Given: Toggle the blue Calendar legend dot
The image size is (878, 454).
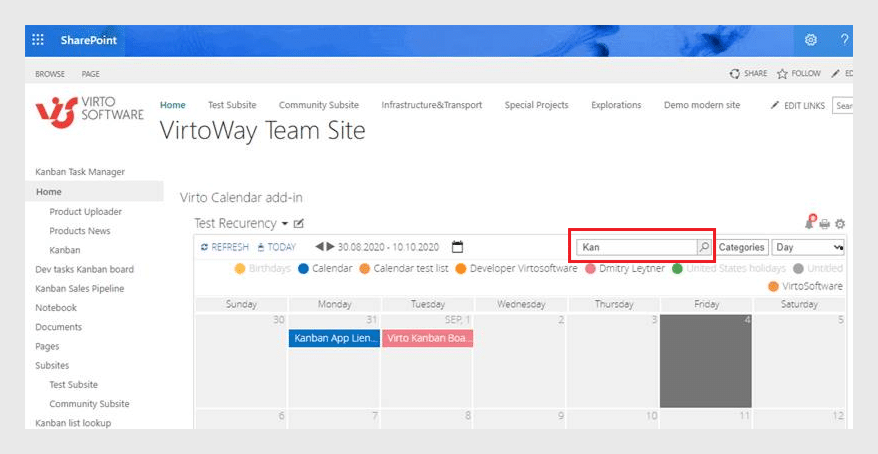Looking at the screenshot, I should tap(303, 269).
